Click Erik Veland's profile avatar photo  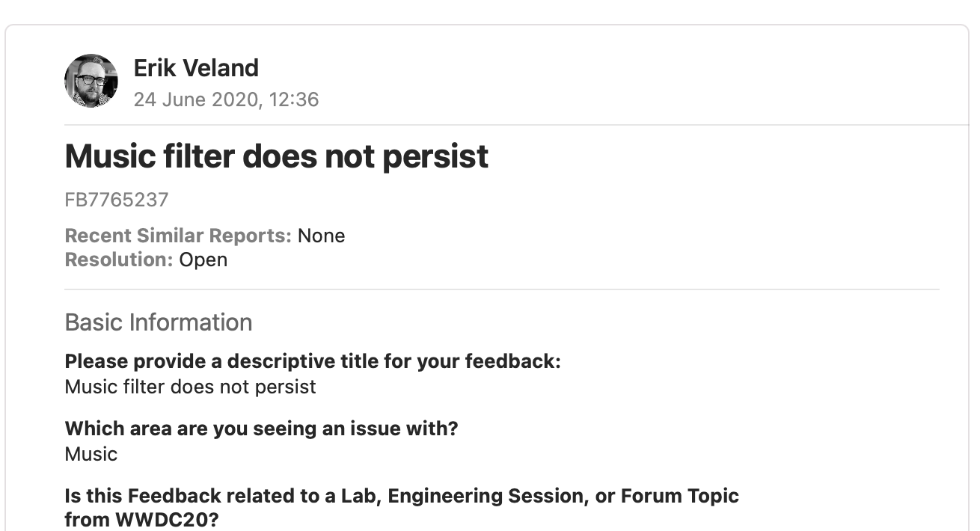[91, 81]
